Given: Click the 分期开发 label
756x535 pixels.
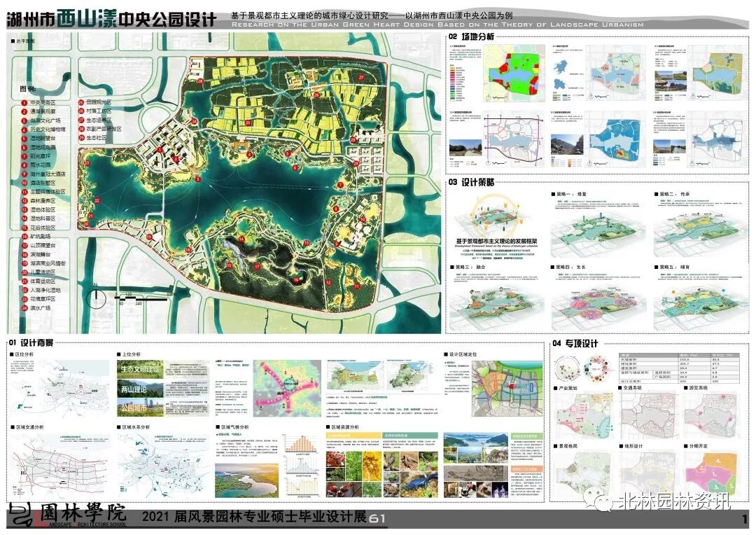Looking at the screenshot, I should (696, 446).
